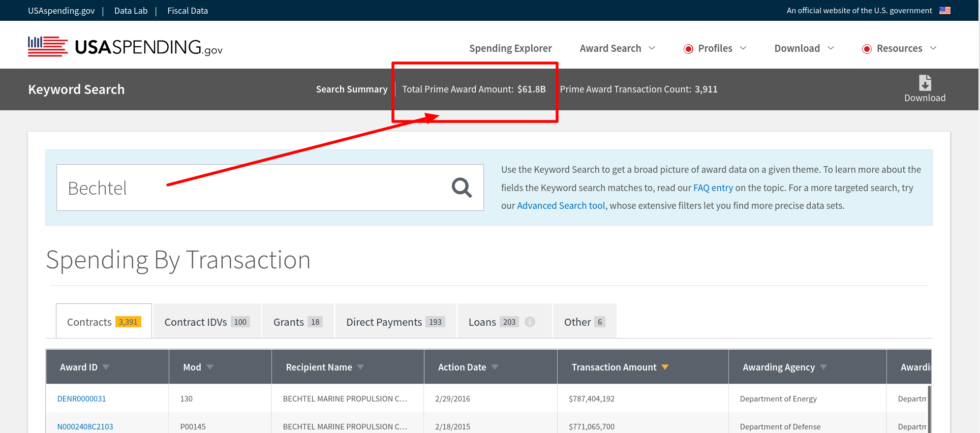Click the Download file icon
Image resolution: width=980 pixels, height=433 pixels.
click(x=925, y=82)
